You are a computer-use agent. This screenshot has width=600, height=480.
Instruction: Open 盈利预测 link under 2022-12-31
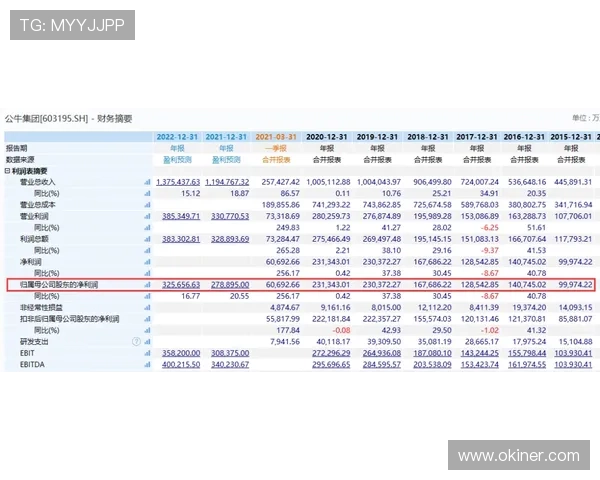pyautogui.click(x=179, y=158)
